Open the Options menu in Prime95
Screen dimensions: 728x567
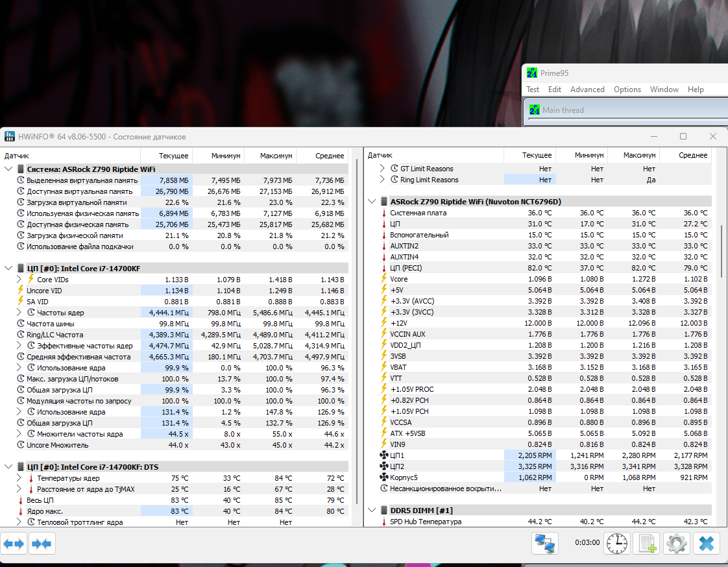click(627, 90)
